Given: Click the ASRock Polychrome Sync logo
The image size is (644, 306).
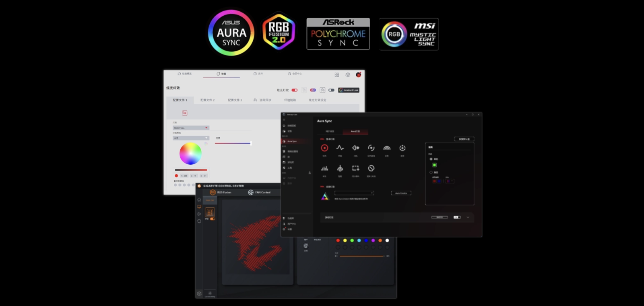Looking at the screenshot, I should (338, 34).
